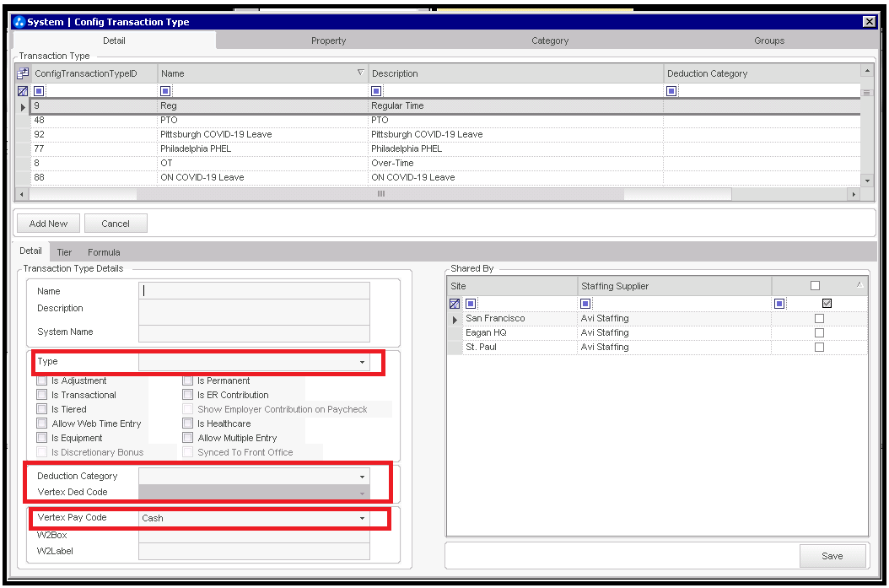Toggle the Shared By header select-all checkbox

coord(816,286)
